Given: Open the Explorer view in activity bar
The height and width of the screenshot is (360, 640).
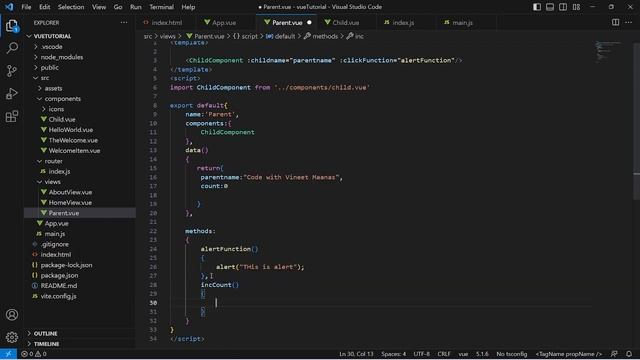Looking at the screenshot, I should [12, 26].
